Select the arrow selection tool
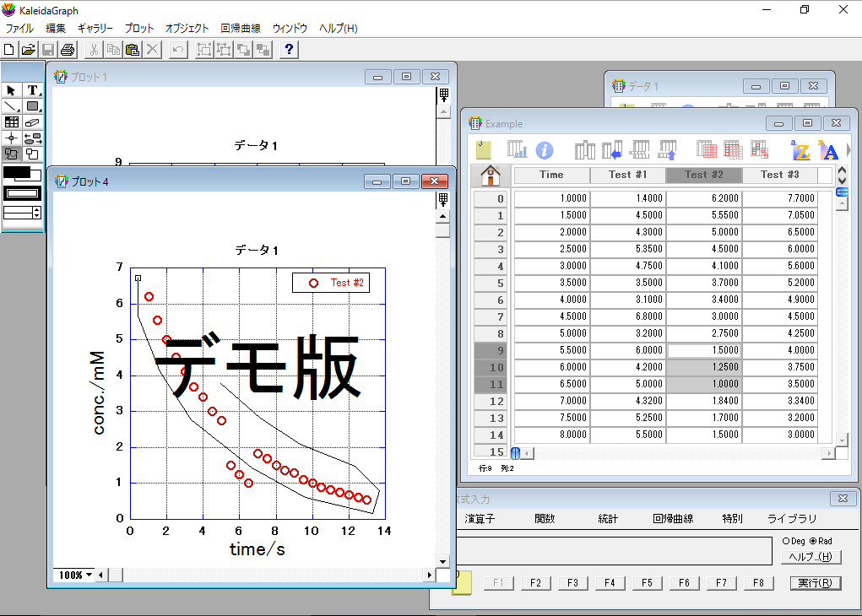The width and height of the screenshot is (862, 616). (11, 90)
